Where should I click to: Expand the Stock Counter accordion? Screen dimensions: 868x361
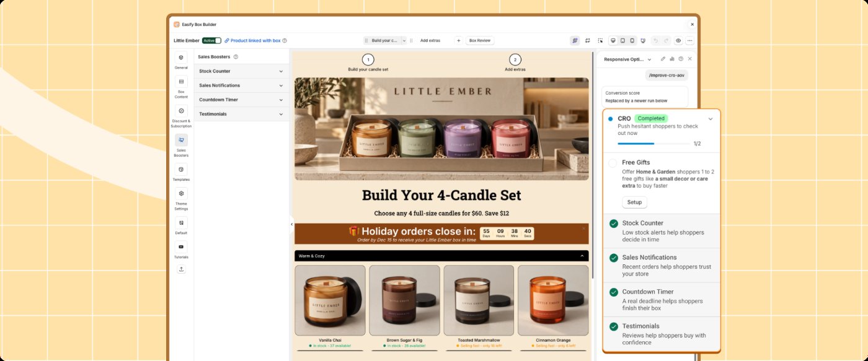241,71
